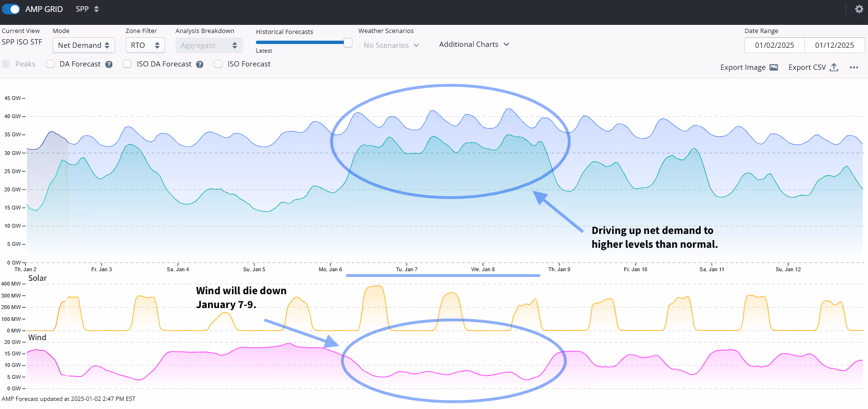This screenshot has height=409, width=868.
Task: Click the Historical Forecasts slider handle
Action: [348, 43]
